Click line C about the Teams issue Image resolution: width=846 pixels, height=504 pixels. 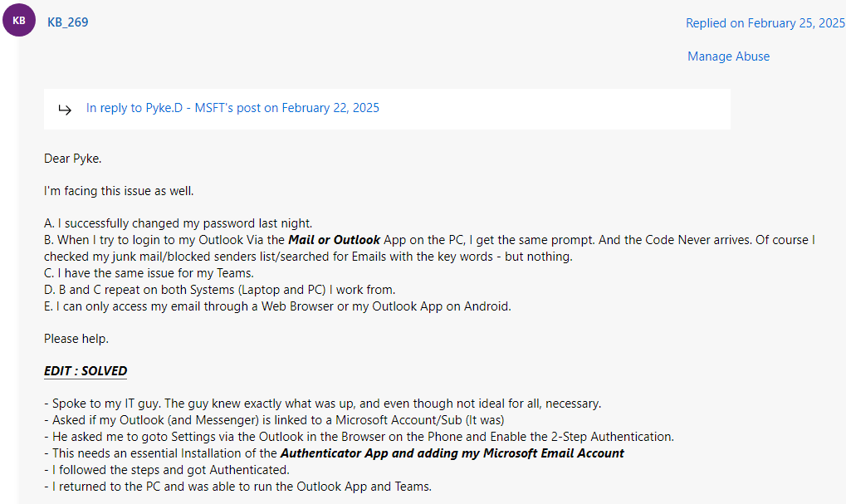149,273
